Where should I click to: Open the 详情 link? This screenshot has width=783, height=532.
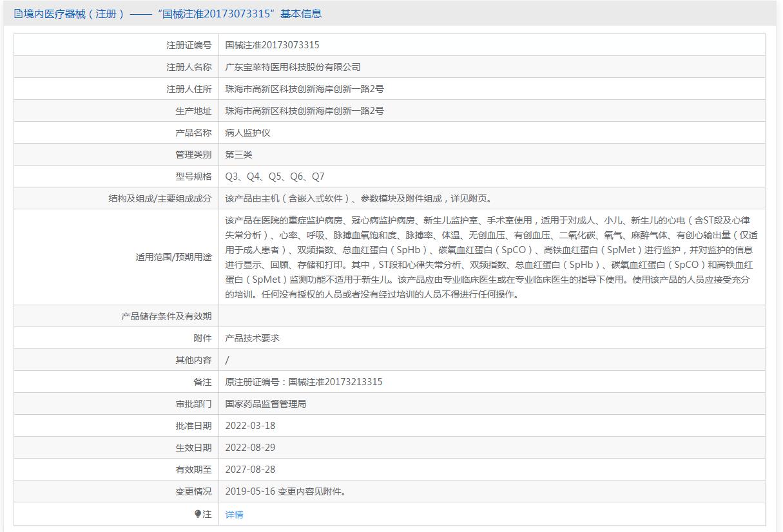point(234,515)
